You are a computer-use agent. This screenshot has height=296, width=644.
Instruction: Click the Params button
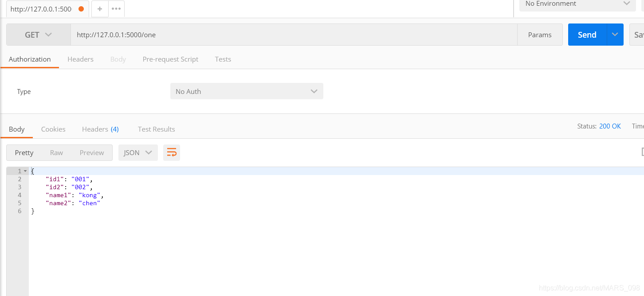pyautogui.click(x=540, y=35)
